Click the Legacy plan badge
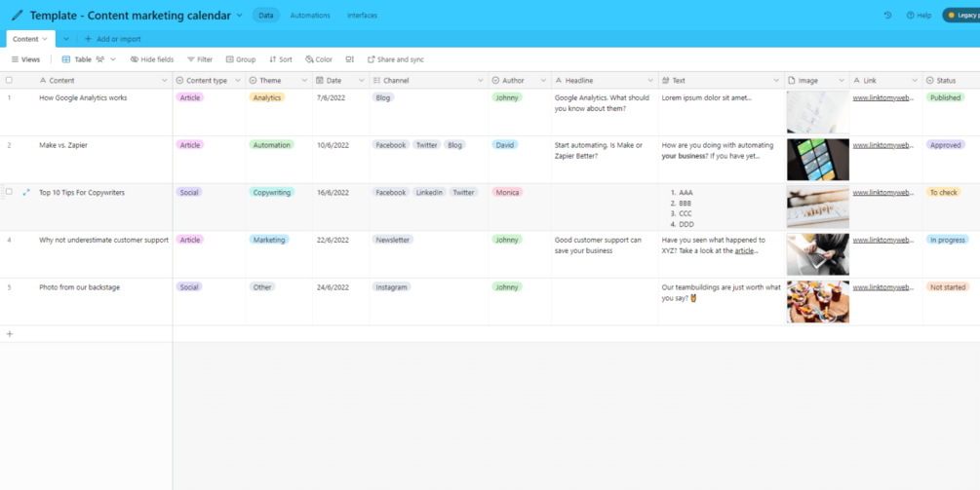The width and height of the screenshot is (980, 490). pyautogui.click(x=961, y=15)
